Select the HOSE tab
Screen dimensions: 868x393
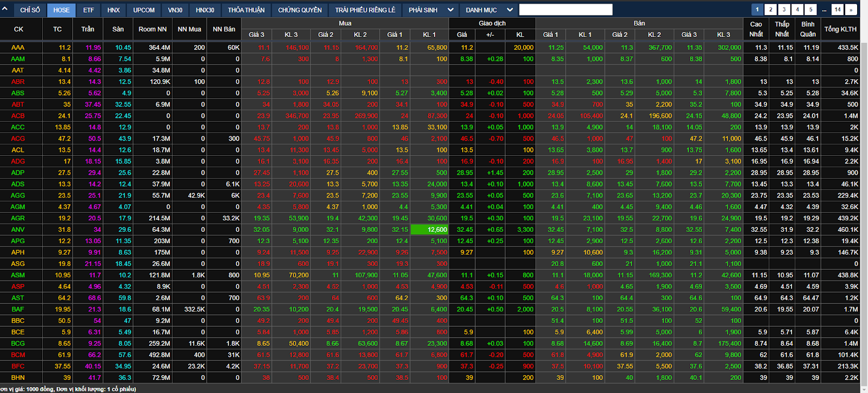(x=61, y=10)
